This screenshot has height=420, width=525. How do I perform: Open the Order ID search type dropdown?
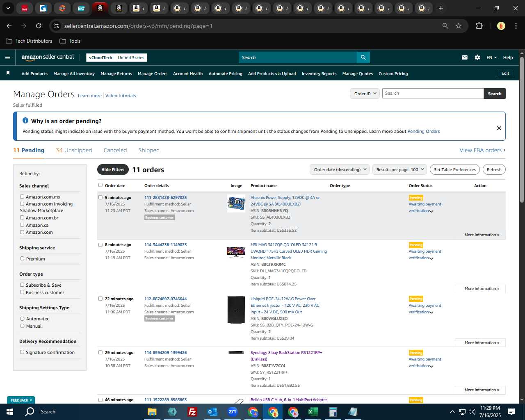tap(365, 94)
